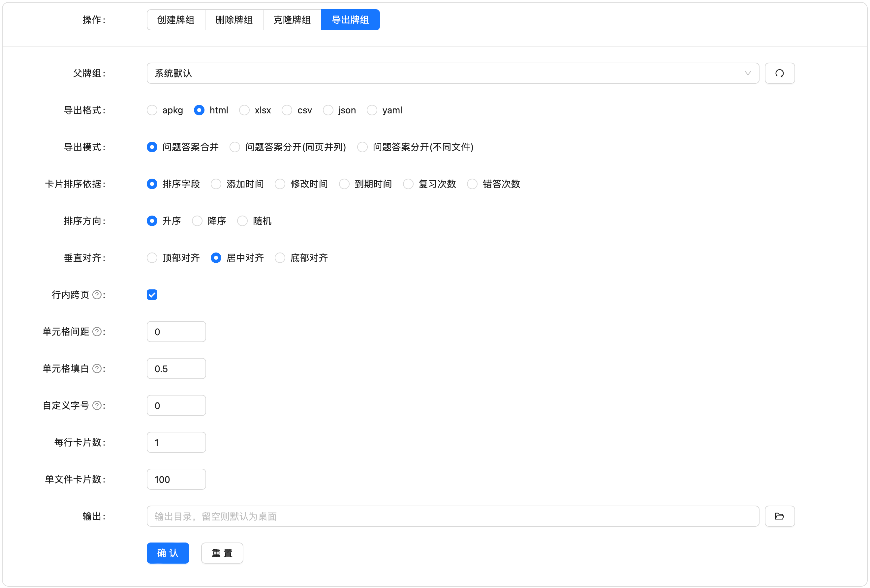Click the refresh icon beside 父牌组 dropdown

coord(779,73)
